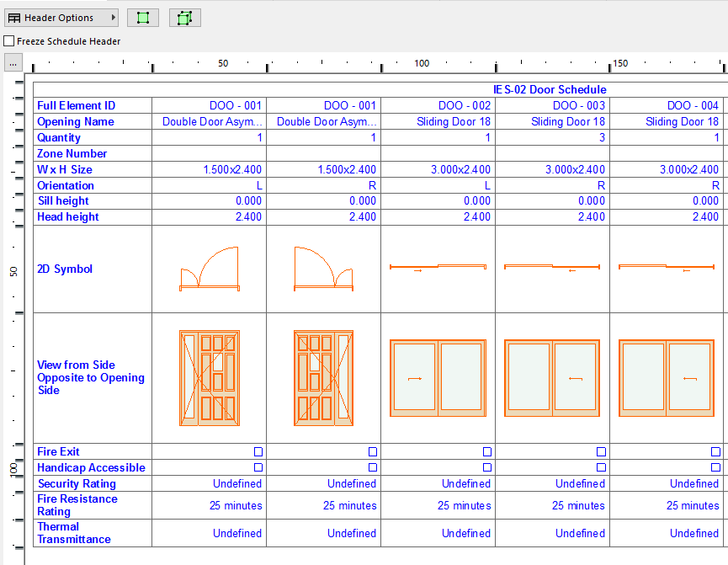Toggle Fire Exit checkbox for DOO-002
Image resolution: width=728 pixels, height=565 pixels.
point(487,451)
